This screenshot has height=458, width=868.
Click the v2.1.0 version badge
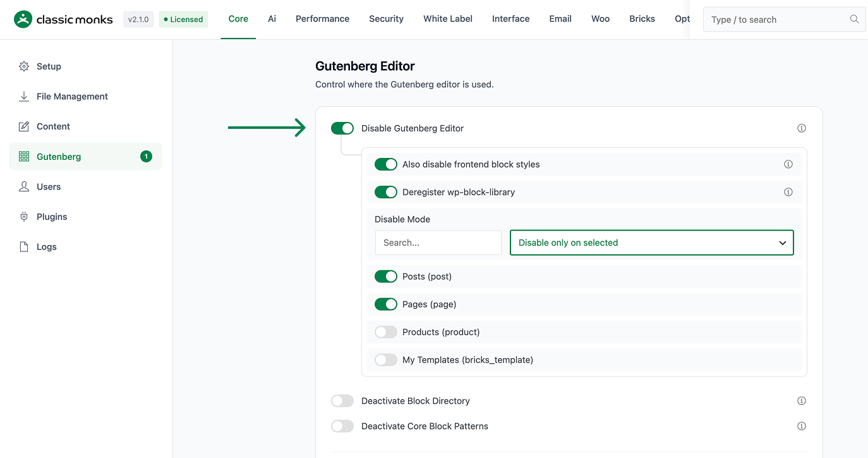point(138,20)
